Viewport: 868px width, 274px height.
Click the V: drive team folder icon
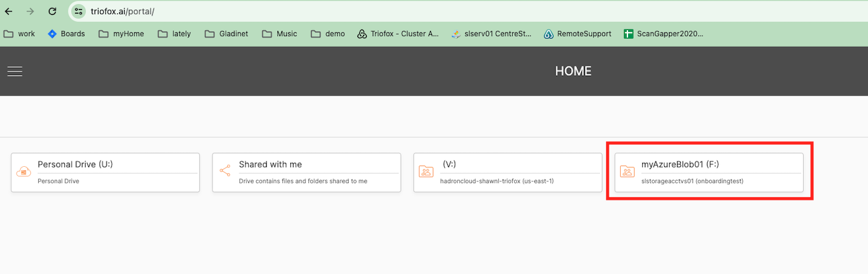point(426,171)
